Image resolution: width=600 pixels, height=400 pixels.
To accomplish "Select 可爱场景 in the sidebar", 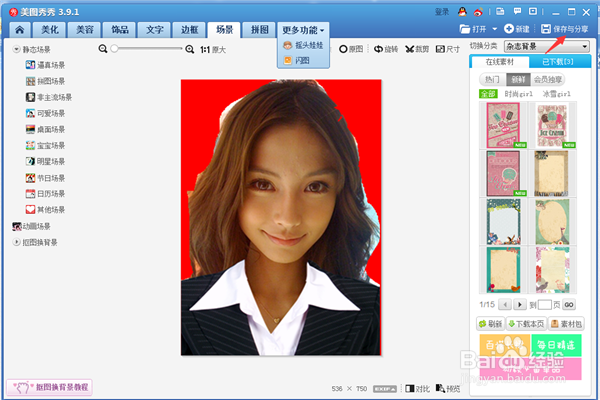I will [x=45, y=113].
